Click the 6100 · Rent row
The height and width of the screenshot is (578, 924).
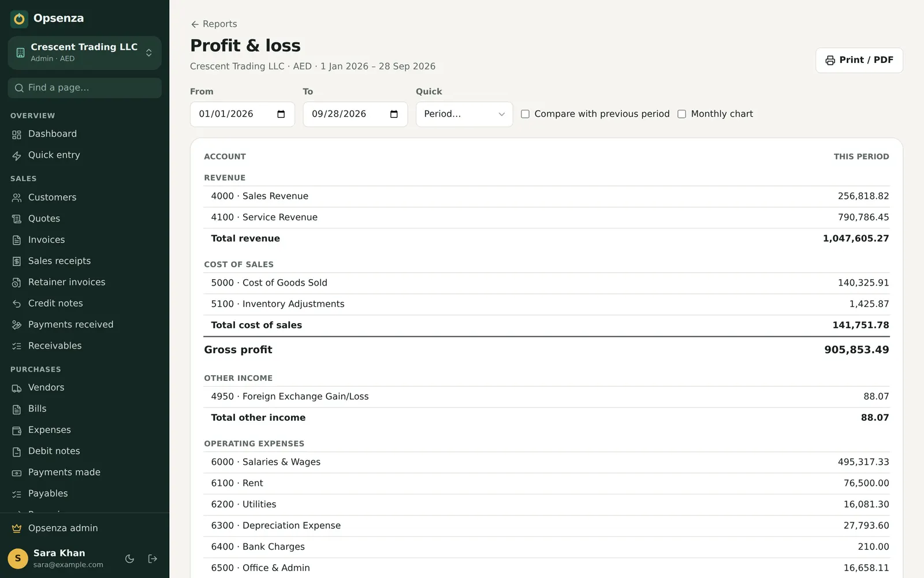click(546, 484)
